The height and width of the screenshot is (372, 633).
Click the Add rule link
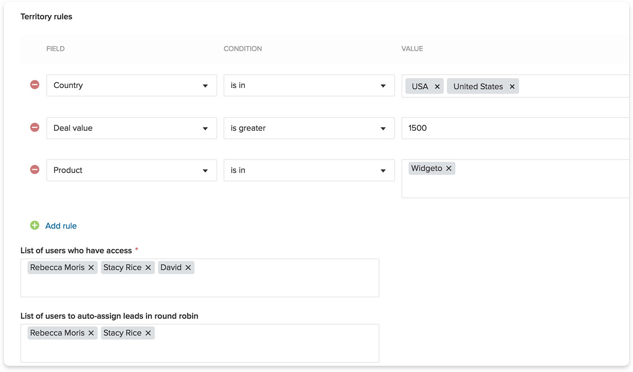[x=61, y=226]
